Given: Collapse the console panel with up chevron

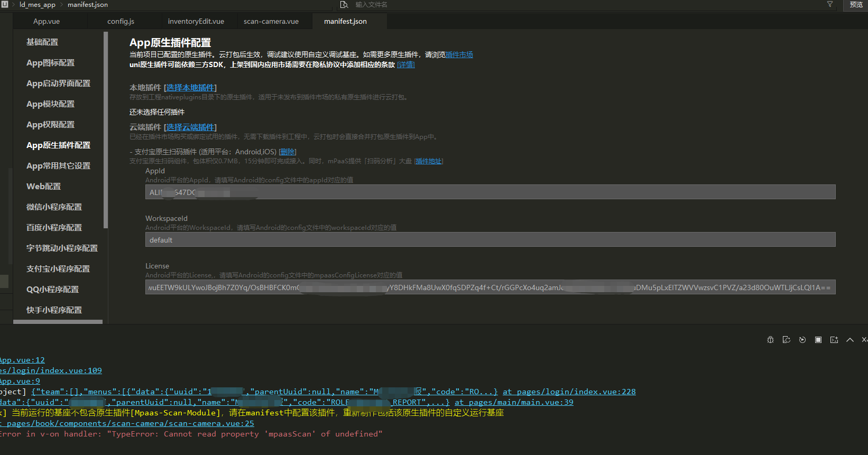Looking at the screenshot, I should click(x=850, y=340).
